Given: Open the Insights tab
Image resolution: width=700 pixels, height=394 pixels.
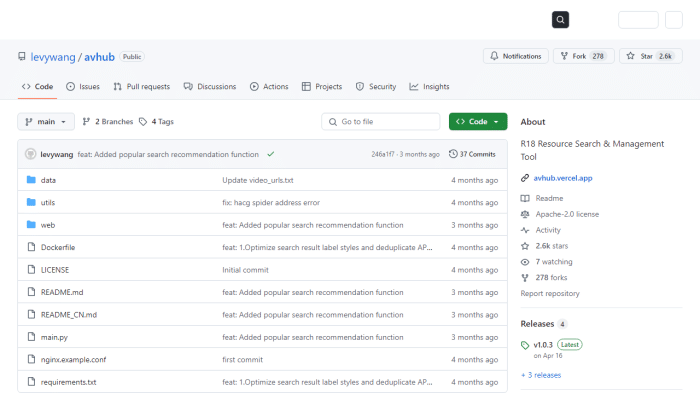Looking at the screenshot, I should 429,87.
